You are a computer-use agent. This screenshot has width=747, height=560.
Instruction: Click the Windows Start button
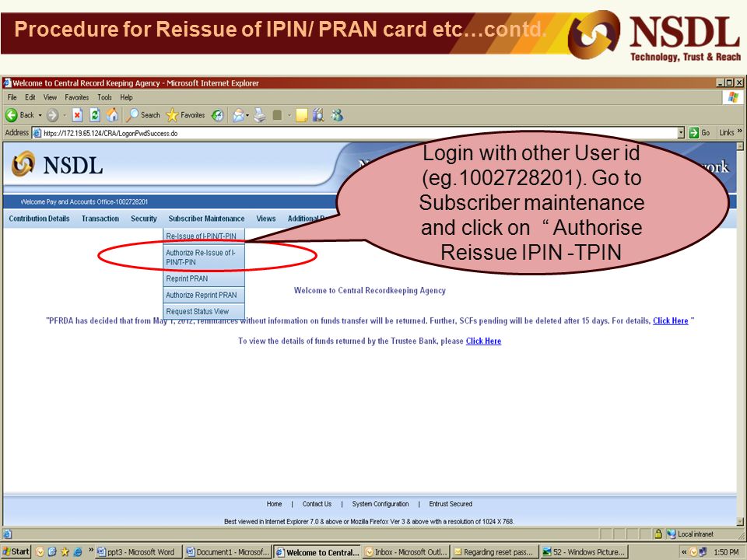click(16, 552)
